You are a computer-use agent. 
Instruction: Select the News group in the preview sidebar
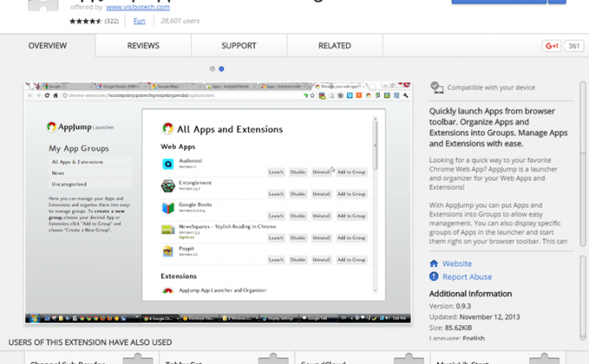pos(90,173)
